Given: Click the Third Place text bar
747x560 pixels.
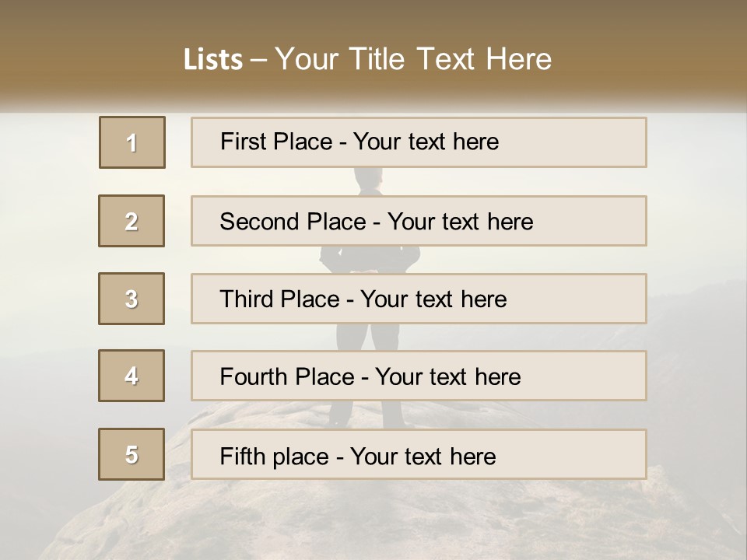Looking at the screenshot, I should coord(419,299).
